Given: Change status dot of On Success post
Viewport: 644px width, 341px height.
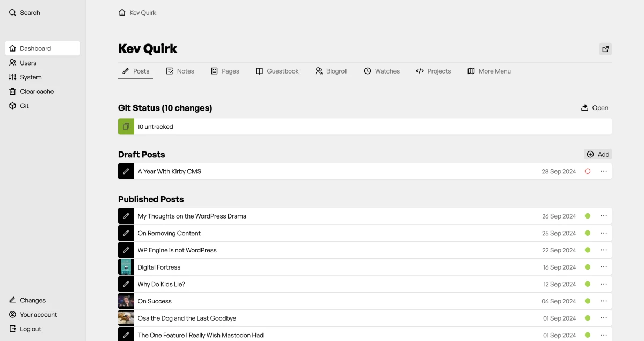Looking at the screenshot, I should pos(588,301).
